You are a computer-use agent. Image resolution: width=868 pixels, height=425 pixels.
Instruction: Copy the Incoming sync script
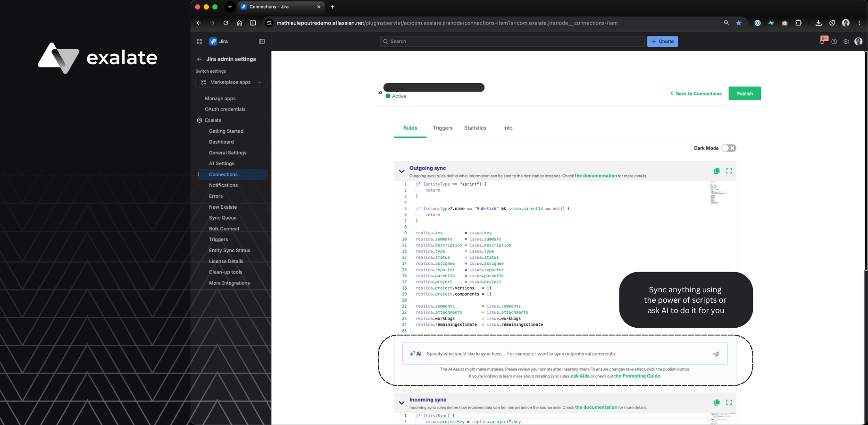pos(717,402)
